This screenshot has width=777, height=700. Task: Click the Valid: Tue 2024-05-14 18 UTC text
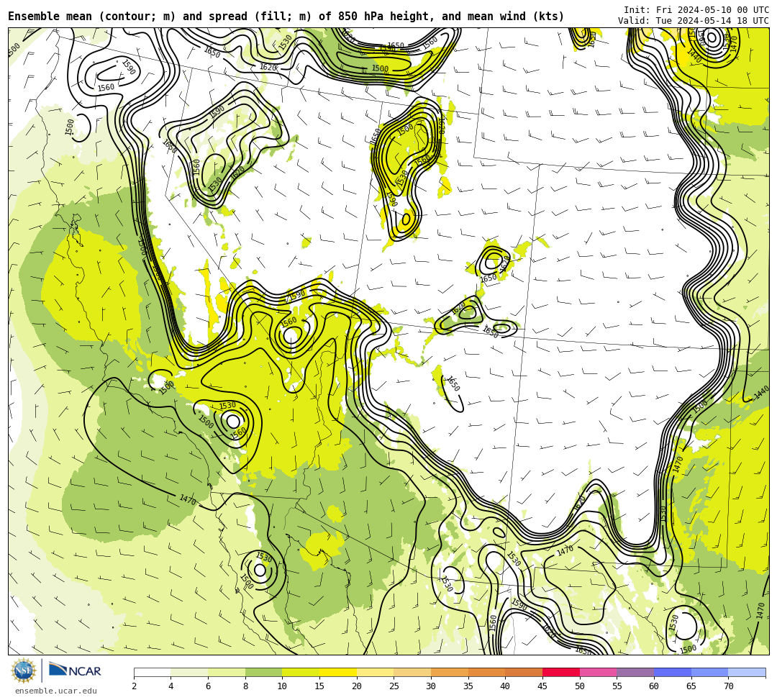[694, 21]
